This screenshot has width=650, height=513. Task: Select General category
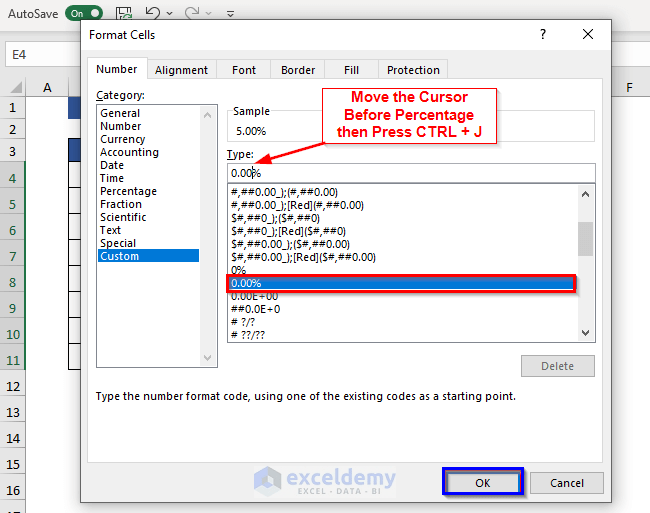(148, 113)
